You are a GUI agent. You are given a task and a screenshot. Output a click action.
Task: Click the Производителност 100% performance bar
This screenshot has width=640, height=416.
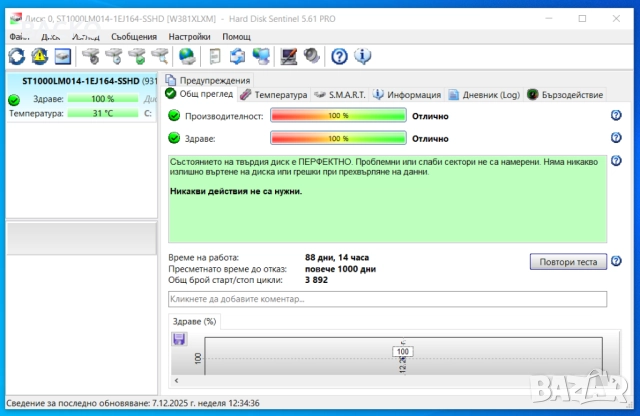(x=338, y=116)
